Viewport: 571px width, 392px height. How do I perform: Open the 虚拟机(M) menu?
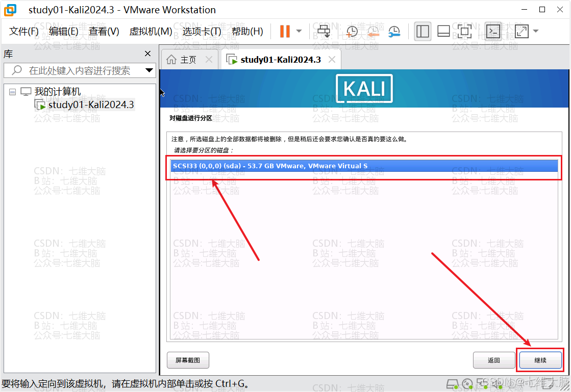pos(151,31)
